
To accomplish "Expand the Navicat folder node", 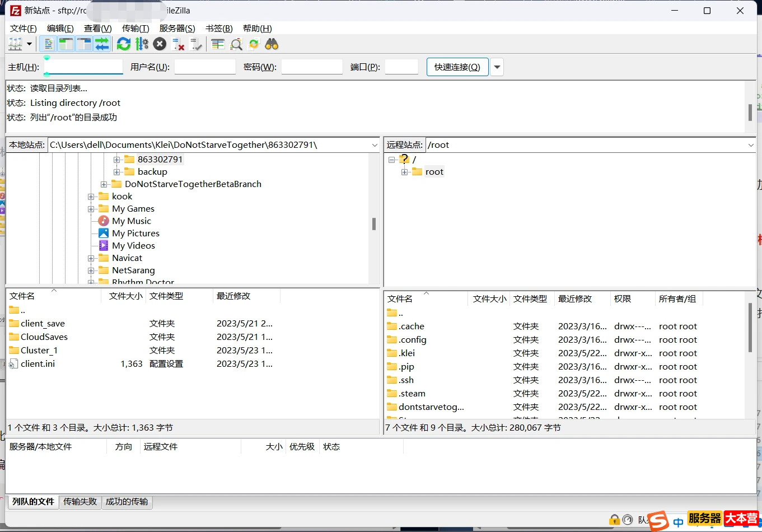I will coord(91,258).
